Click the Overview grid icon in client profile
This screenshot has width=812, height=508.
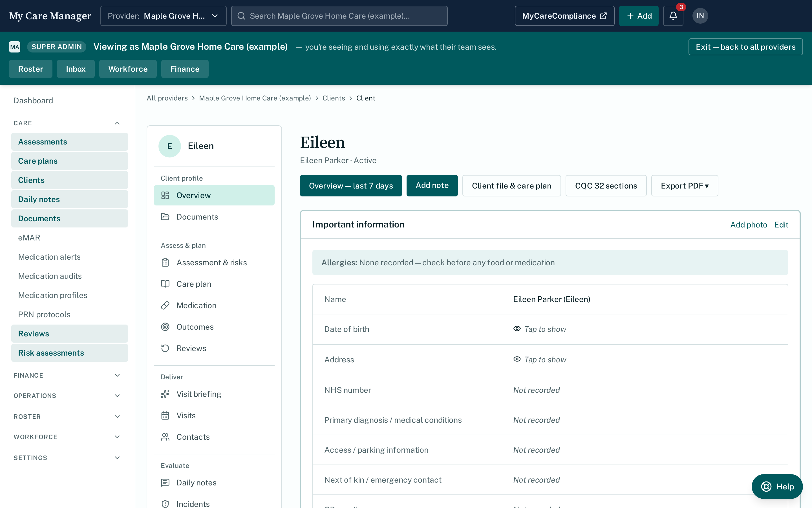165,195
